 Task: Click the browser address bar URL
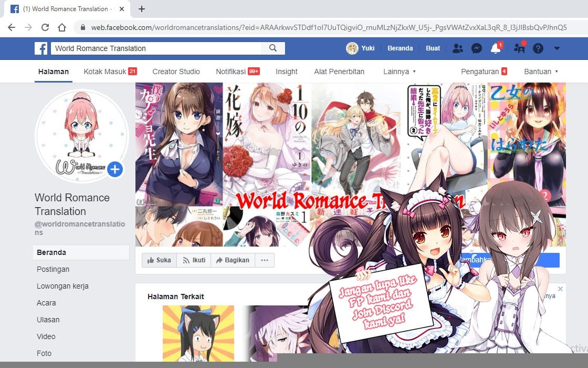coord(329,27)
